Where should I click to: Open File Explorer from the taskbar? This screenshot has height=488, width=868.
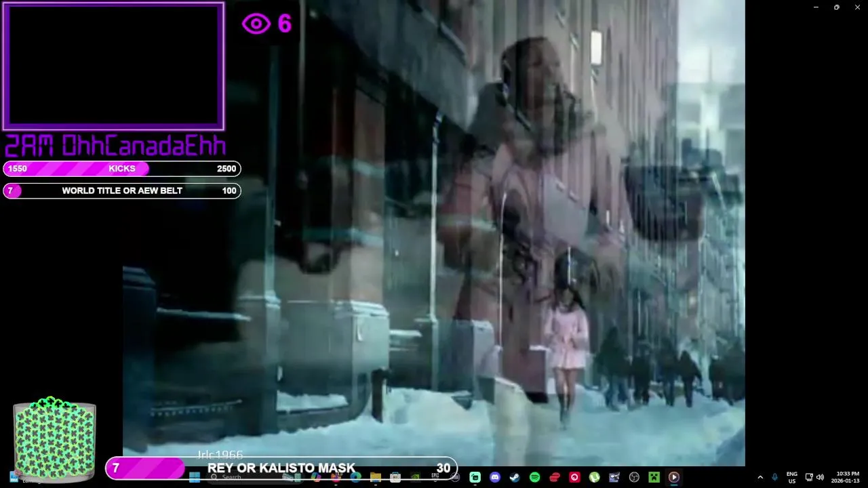pos(376,477)
